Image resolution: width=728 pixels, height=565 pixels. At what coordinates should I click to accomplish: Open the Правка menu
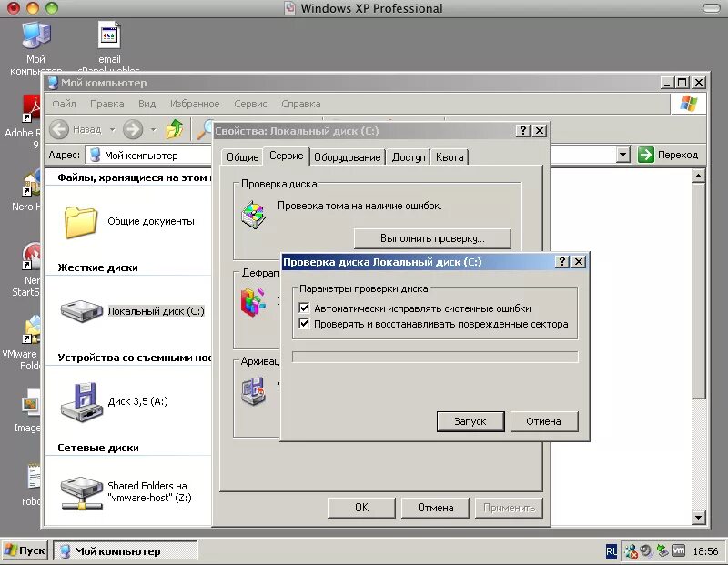point(106,104)
